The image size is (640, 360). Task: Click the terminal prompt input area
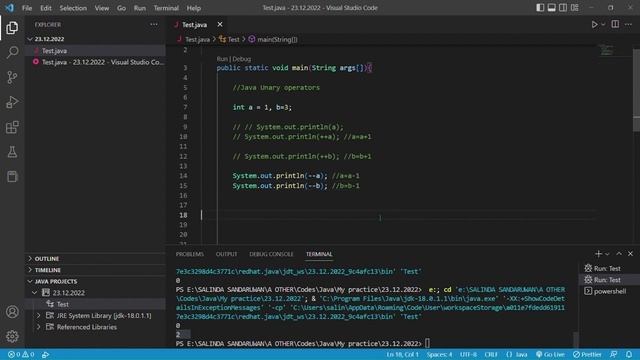427,344
